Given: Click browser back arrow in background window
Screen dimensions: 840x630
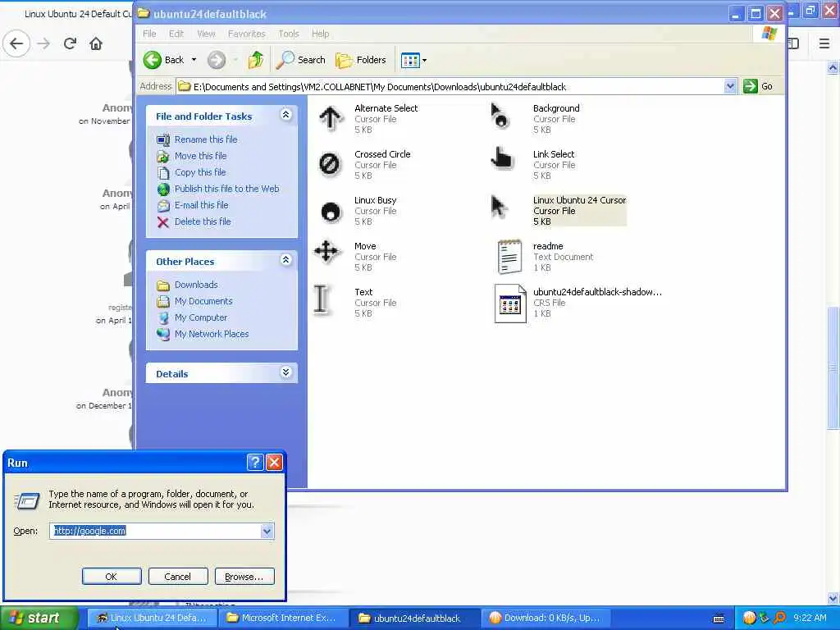Looking at the screenshot, I should (16, 43).
